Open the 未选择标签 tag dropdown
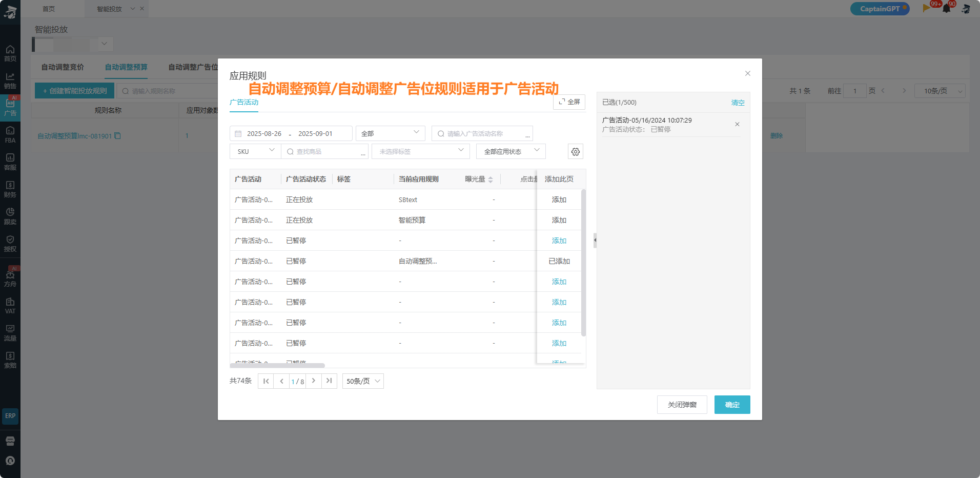This screenshot has height=478, width=980. (421, 151)
